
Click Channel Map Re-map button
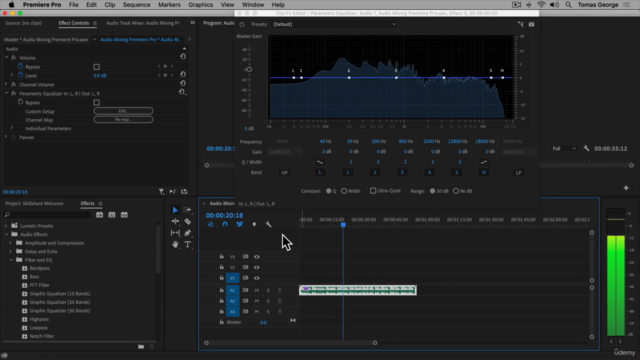pos(123,120)
